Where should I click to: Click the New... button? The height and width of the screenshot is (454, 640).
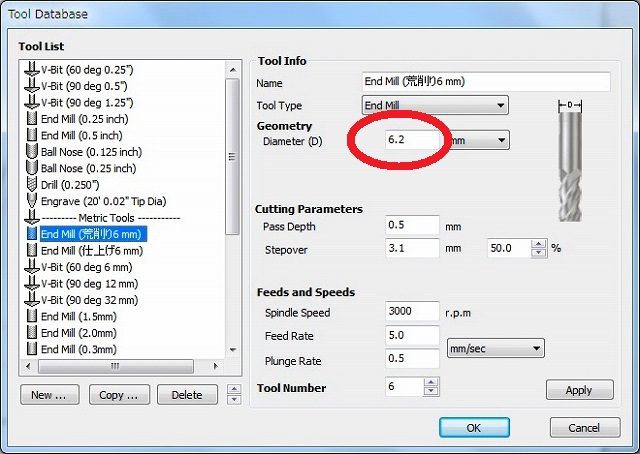(49, 395)
